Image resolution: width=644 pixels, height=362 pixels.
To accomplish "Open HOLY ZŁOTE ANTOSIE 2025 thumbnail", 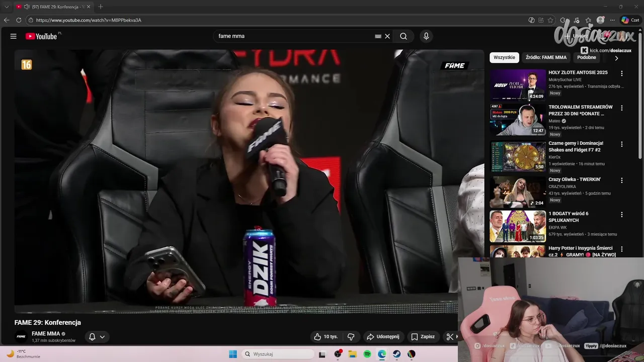I will (x=518, y=85).
